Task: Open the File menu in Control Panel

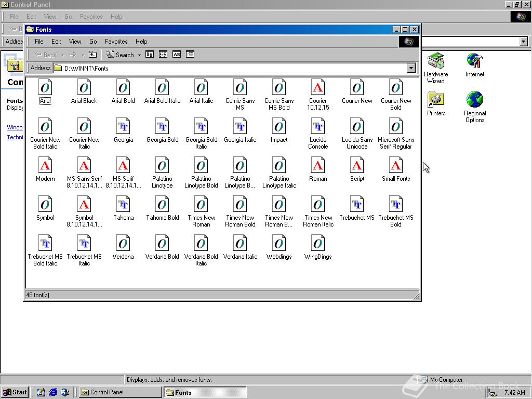Action: coord(14,16)
